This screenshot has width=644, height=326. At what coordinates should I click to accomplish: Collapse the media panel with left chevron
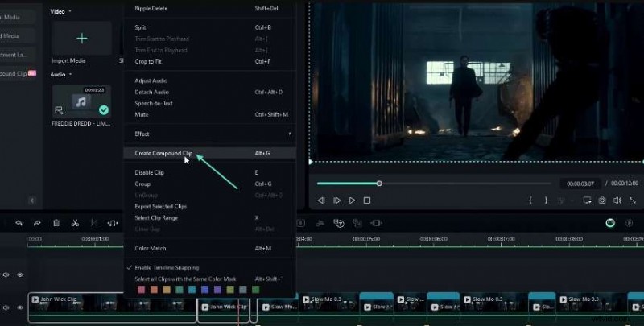[x=32, y=200]
